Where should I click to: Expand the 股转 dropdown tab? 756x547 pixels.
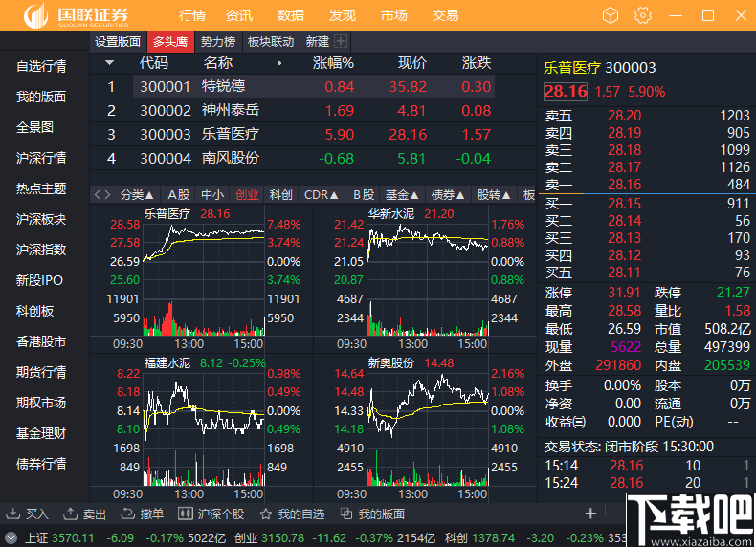[x=494, y=195]
